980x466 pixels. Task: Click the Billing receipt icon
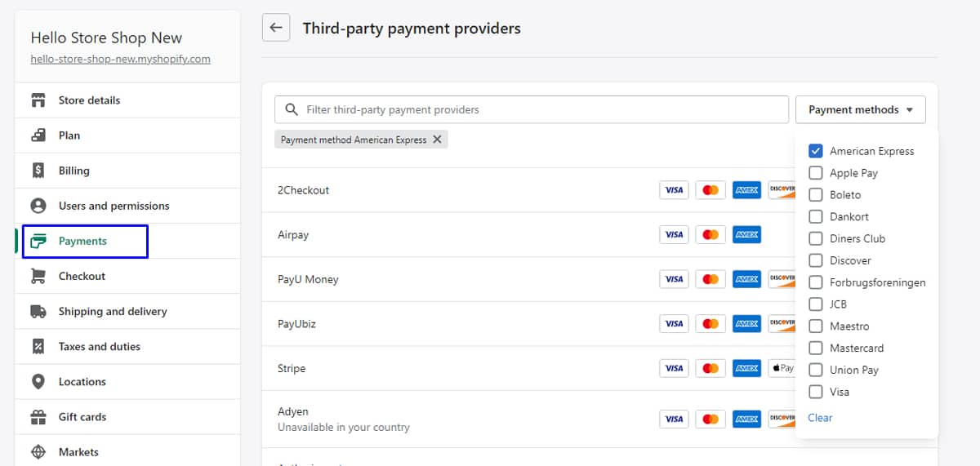tap(38, 171)
